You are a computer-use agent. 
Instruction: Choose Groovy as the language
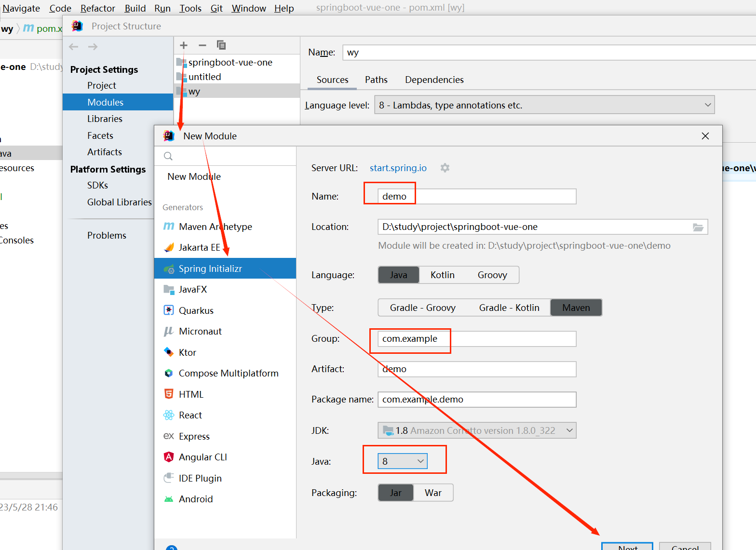(492, 275)
